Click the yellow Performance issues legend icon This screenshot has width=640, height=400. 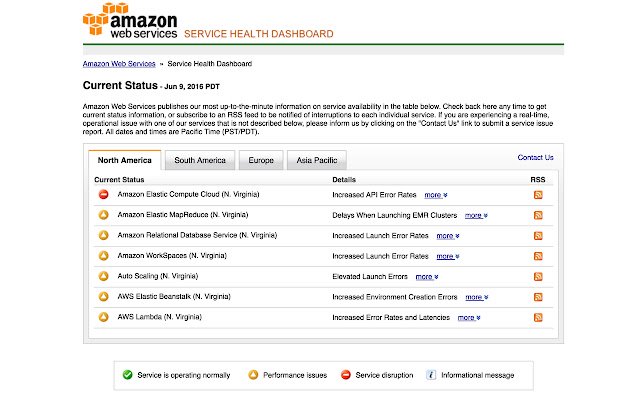pyautogui.click(x=253, y=375)
